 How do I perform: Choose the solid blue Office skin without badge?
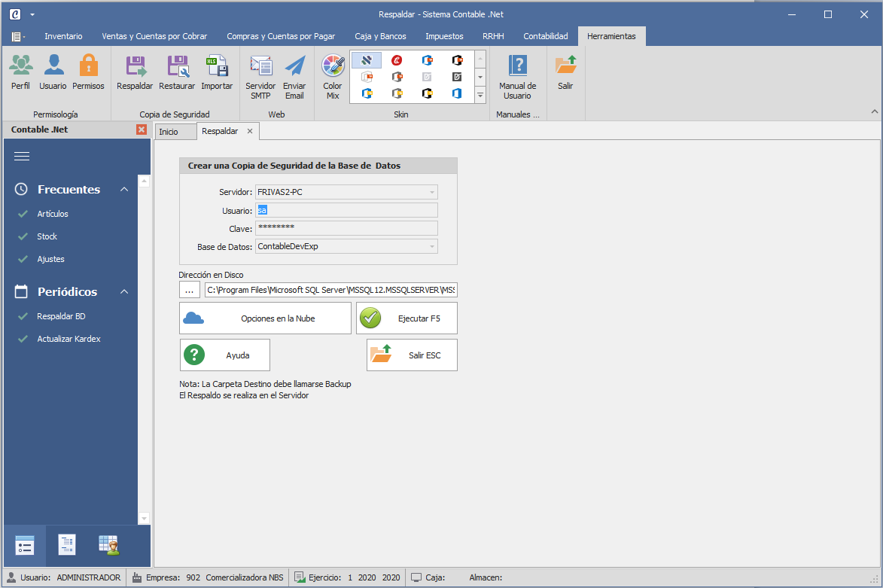coord(457,93)
